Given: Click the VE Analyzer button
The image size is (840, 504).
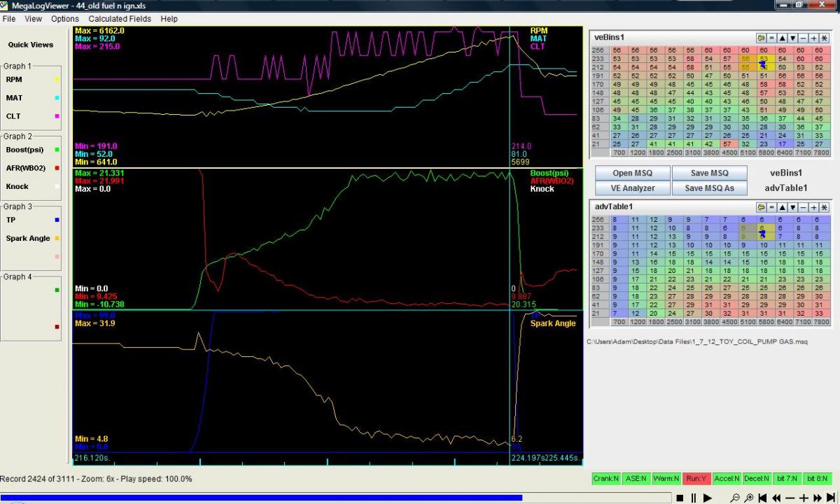Looking at the screenshot, I should [x=632, y=188].
